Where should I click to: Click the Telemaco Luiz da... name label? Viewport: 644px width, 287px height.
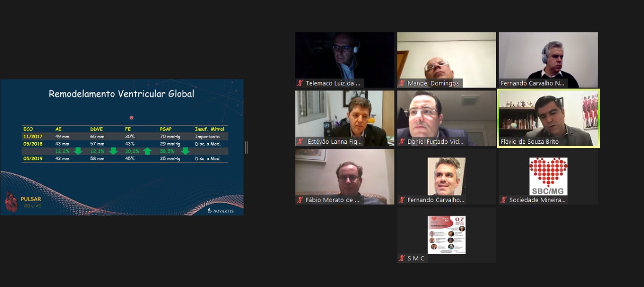tap(333, 83)
